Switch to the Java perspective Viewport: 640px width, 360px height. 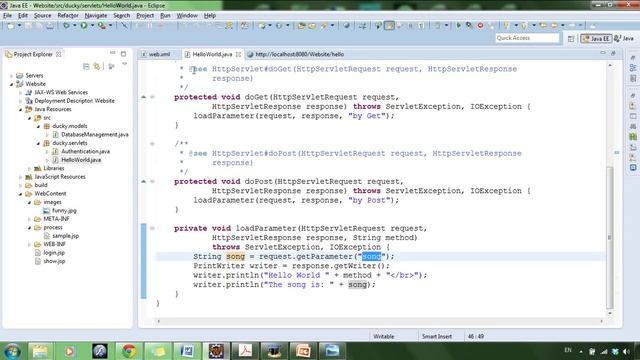(x=624, y=38)
